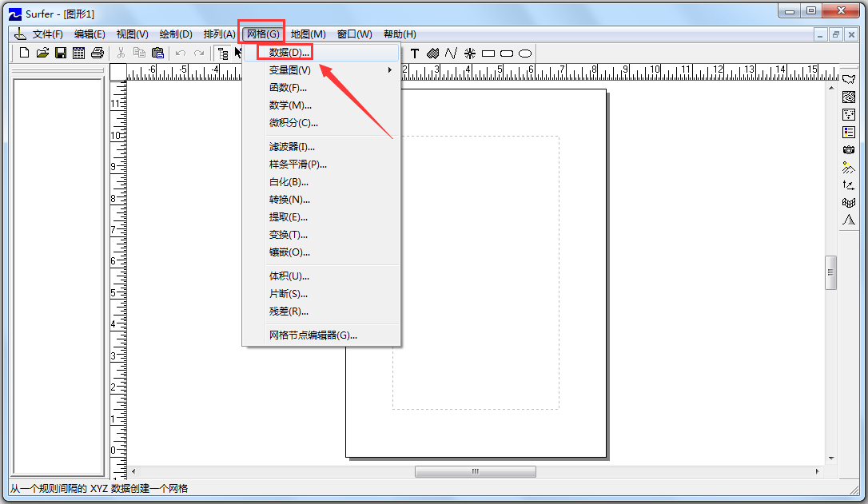Open the 排列(A) menu
This screenshot has height=504, width=868.
coord(219,34)
